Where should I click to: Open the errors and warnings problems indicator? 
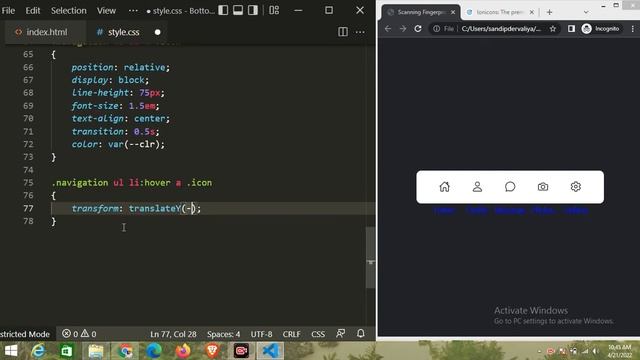click(x=79, y=334)
